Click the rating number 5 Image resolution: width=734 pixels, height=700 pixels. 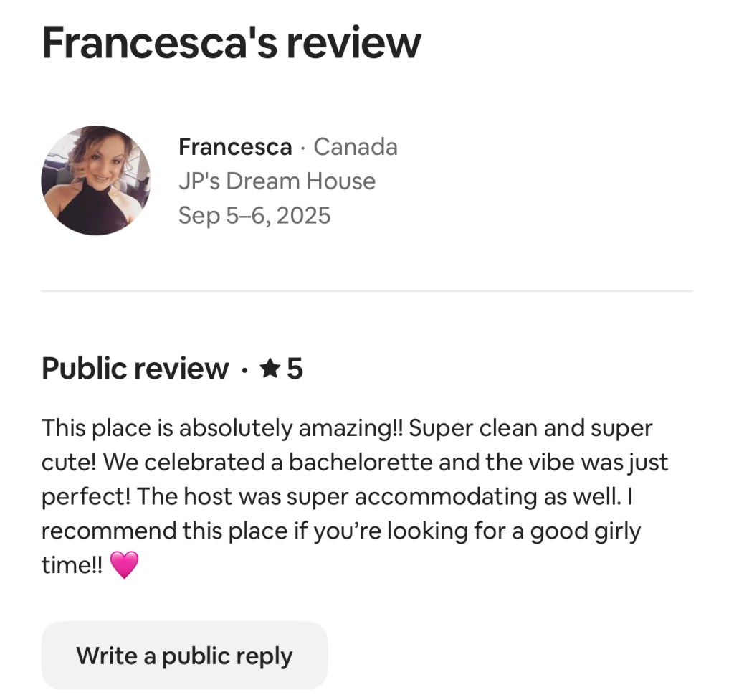pos(295,369)
